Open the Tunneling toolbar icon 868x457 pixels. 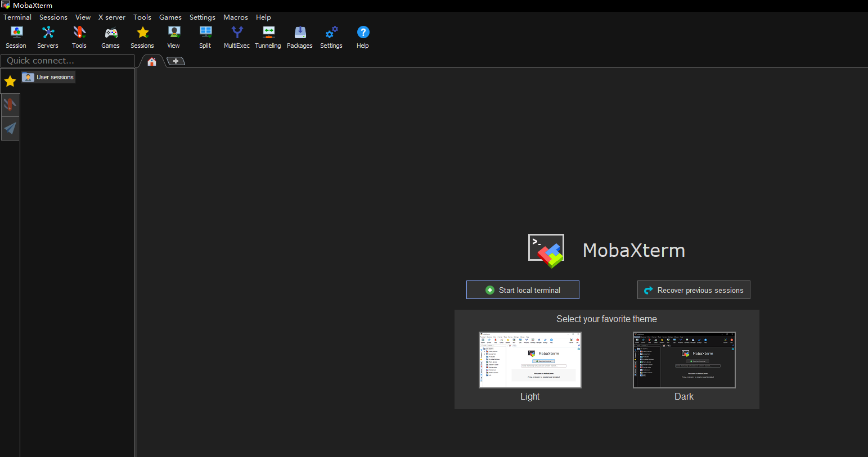(x=268, y=38)
